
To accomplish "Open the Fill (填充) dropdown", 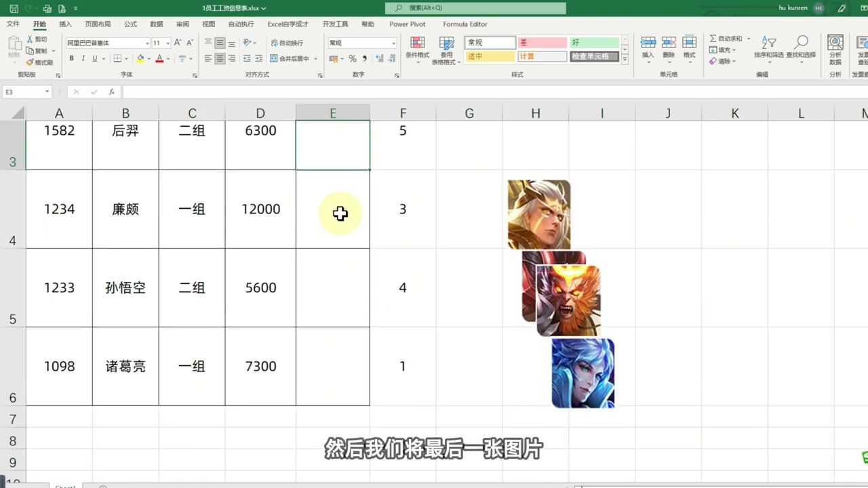I will coord(723,50).
